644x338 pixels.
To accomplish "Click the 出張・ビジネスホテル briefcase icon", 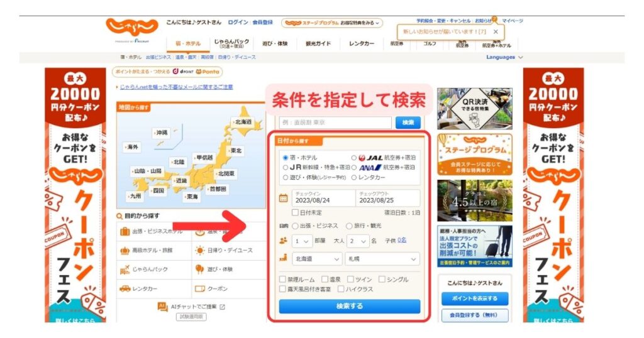I will [x=125, y=231].
